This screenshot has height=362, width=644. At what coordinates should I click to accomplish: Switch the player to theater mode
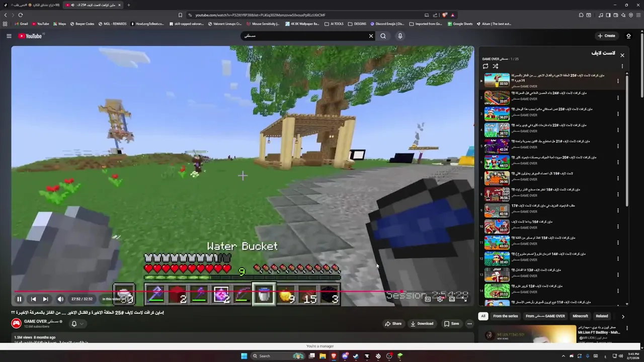click(452, 299)
